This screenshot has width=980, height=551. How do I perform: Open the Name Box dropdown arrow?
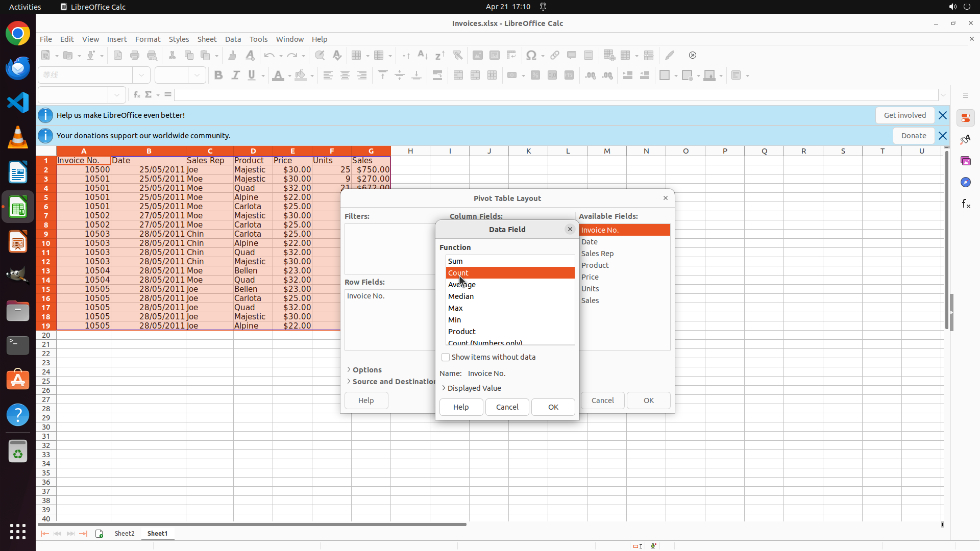click(x=117, y=95)
